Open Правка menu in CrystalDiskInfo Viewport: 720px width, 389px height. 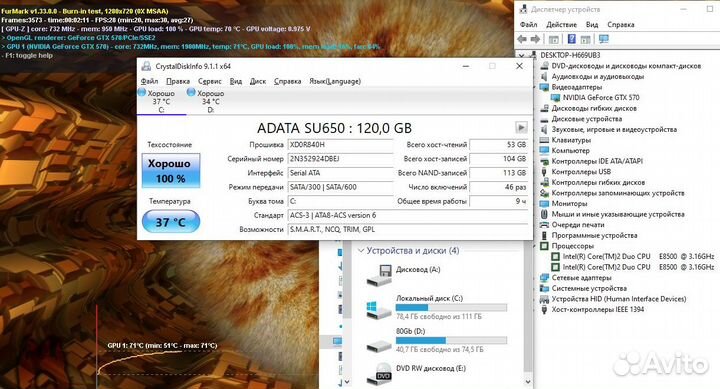(178, 81)
